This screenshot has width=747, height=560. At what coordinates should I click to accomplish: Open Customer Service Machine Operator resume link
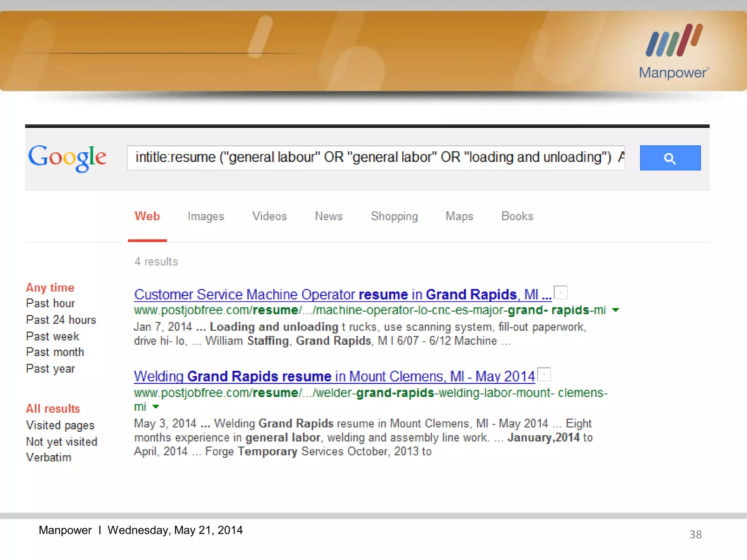pyautogui.click(x=342, y=295)
